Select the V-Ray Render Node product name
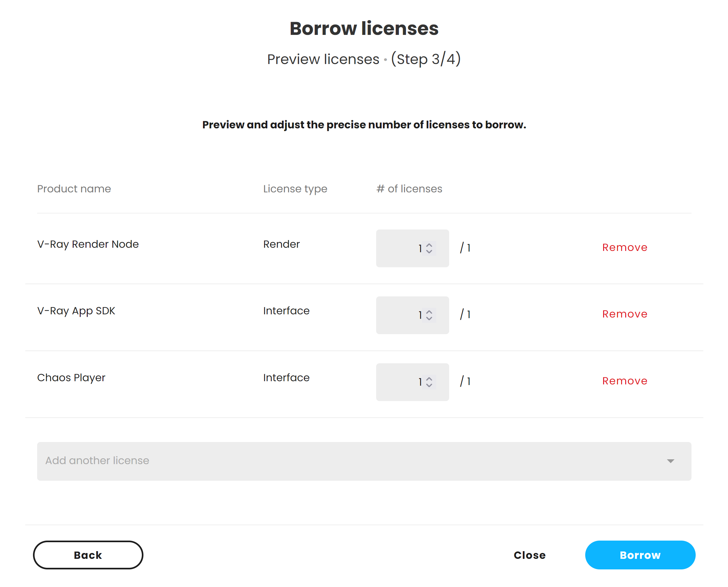Viewport: 728px width, 587px height. click(x=88, y=244)
